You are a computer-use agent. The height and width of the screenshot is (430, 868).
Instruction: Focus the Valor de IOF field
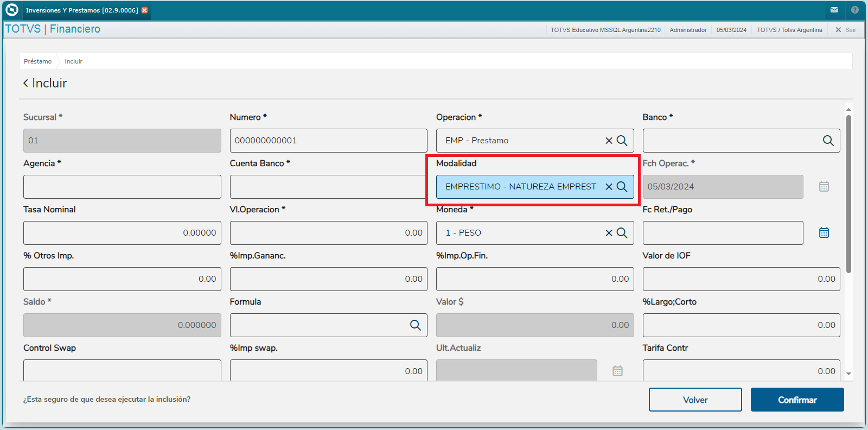coord(742,279)
